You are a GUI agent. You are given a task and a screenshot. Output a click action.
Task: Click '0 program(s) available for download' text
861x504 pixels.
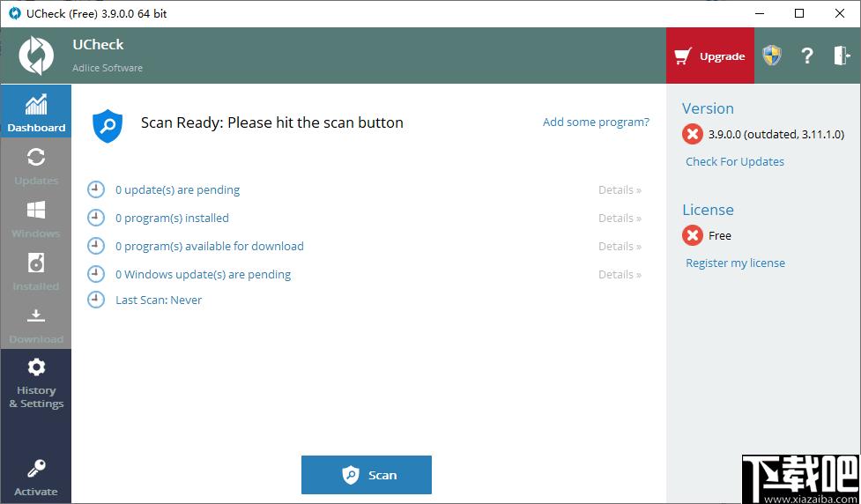pos(209,246)
